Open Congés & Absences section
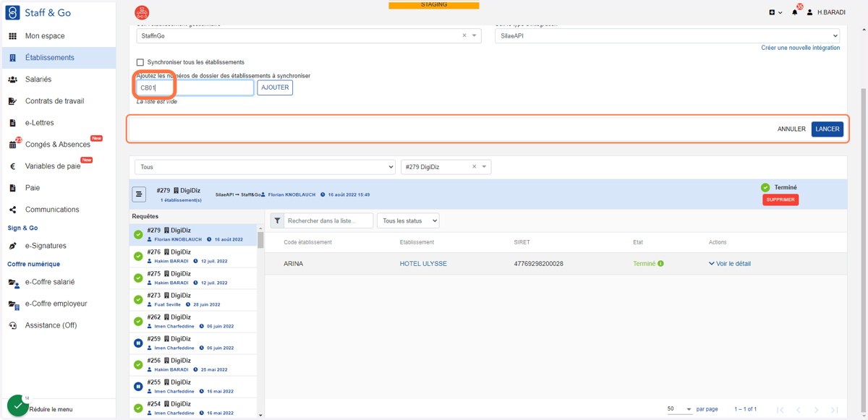868x420 pixels. 58,145
